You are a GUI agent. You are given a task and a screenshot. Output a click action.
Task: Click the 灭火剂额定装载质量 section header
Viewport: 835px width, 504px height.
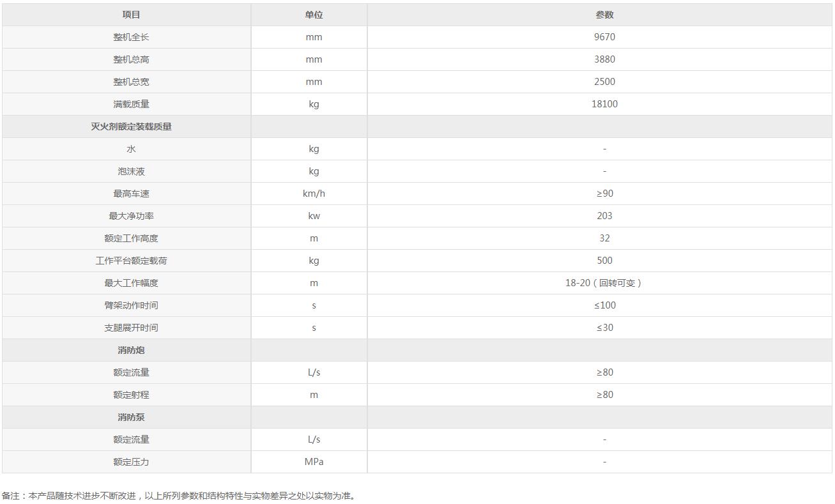click(131, 126)
